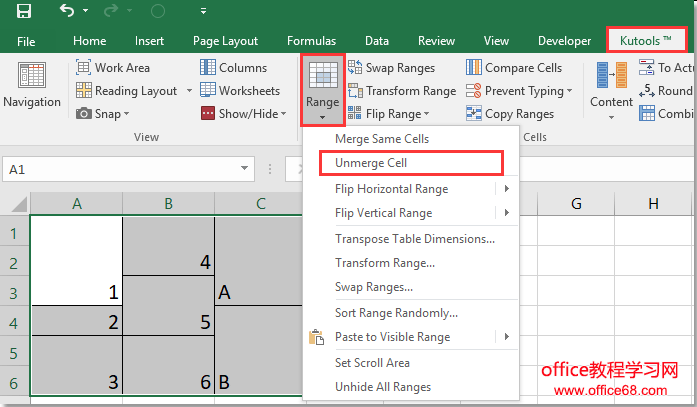Click Sort Range Randomly option
Viewport: 697px width, 407px height.
pos(396,313)
